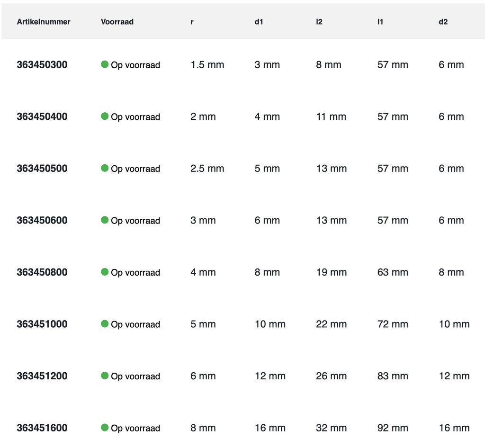
Task: Click the green stock icon for 363451000
Action: tap(105, 323)
